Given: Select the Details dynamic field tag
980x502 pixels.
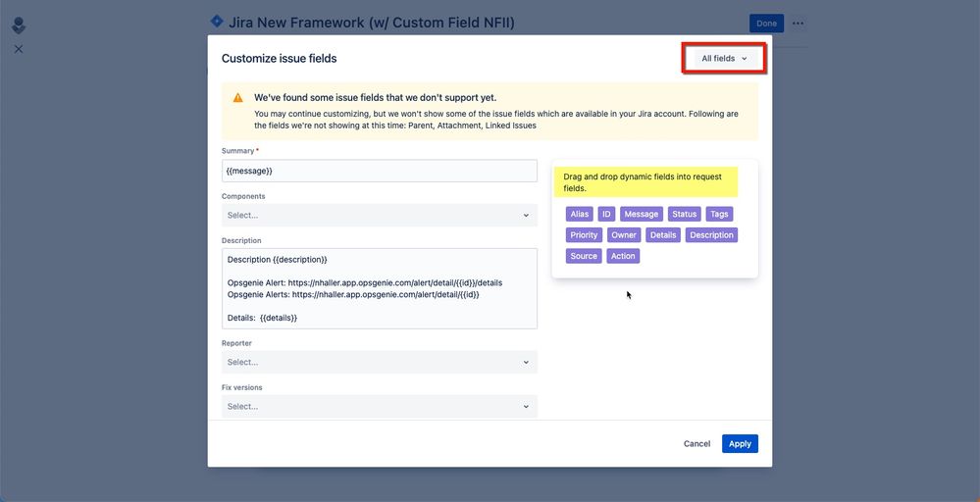Looking at the screenshot, I should (663, 235).
